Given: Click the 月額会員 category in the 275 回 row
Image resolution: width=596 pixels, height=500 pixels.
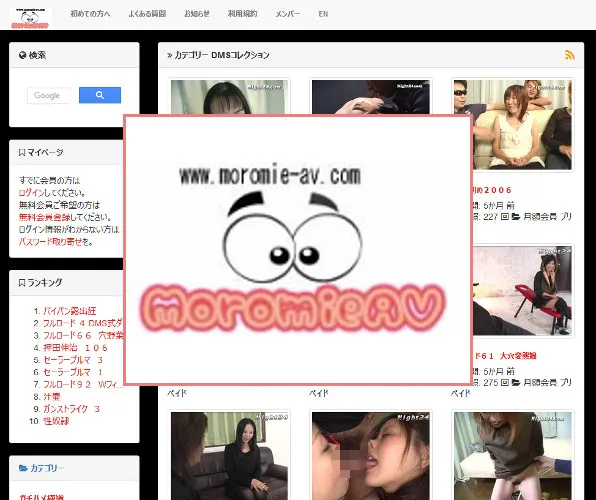Looking at the screenshot, I should pos(540,383).
